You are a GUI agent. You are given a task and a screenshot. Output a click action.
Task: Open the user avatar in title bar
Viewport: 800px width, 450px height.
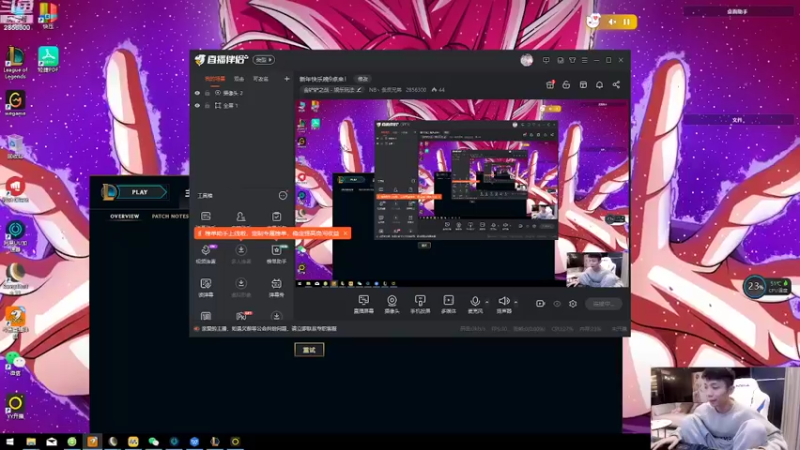[527, 60]
